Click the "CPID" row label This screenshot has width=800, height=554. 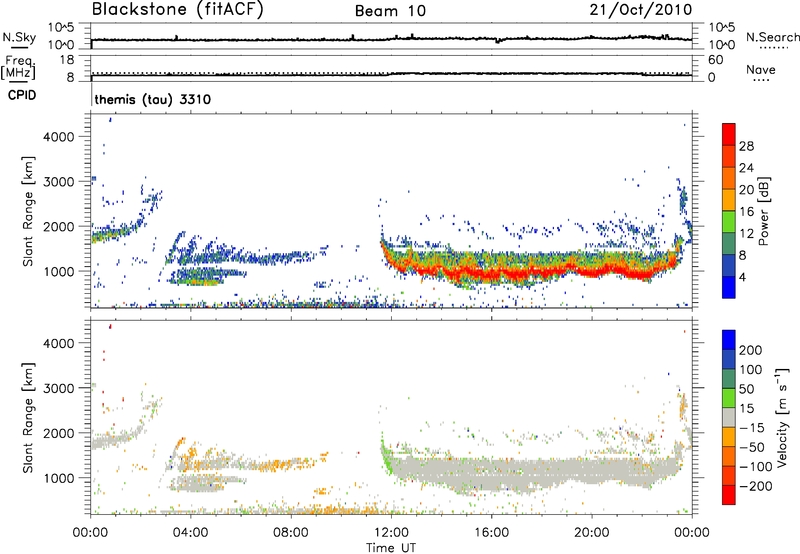pos(22,95)
